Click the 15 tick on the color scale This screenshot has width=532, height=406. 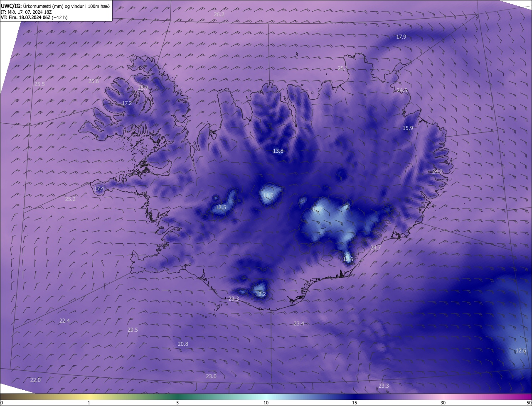(x=355, y=403)
